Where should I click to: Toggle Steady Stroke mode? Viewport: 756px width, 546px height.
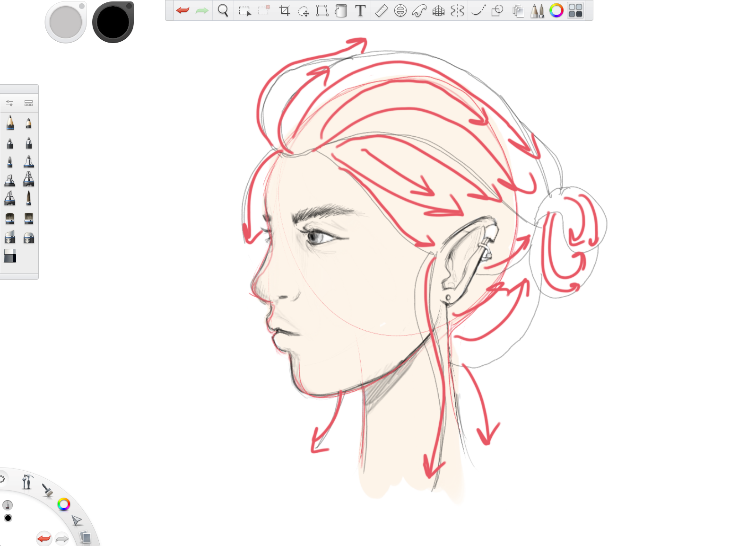[x=478, y=10]
